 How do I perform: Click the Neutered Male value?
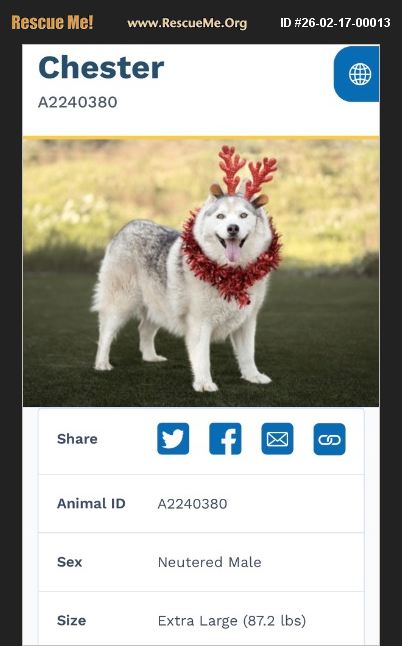210,562
